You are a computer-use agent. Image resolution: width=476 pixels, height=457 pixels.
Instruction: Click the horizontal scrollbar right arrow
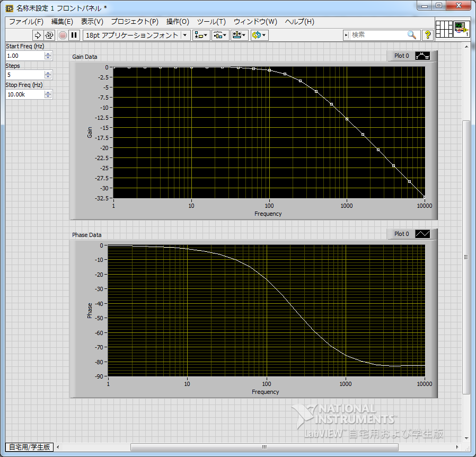(x=457, y=447)
